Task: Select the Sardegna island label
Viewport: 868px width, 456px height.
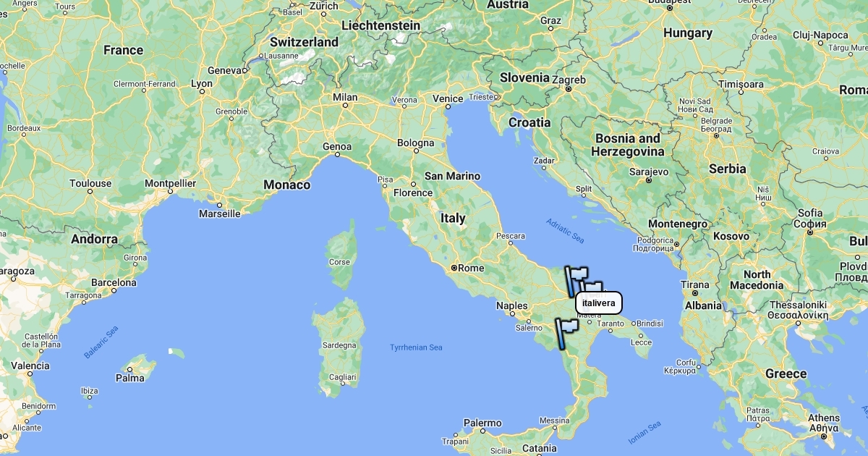Action: click(x=338, y=345)
